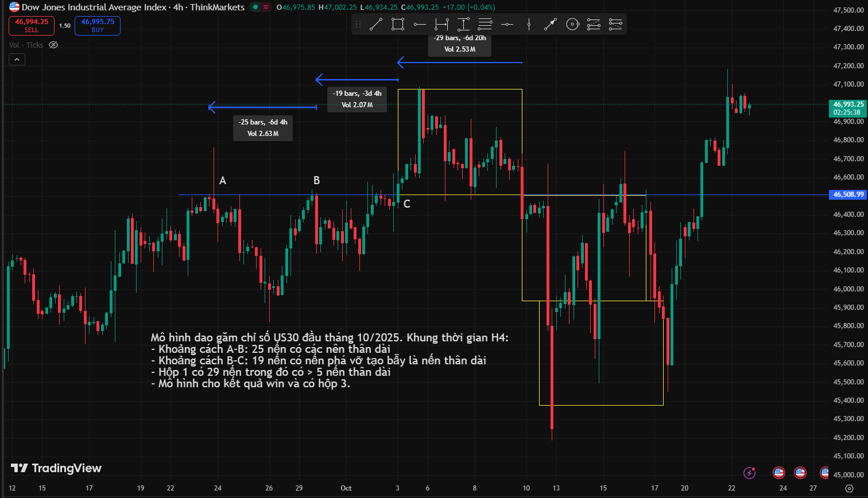Click the TradingView logo link
Image resolution: width=868 pixels, height=498 pixels.
pos(56,468)
